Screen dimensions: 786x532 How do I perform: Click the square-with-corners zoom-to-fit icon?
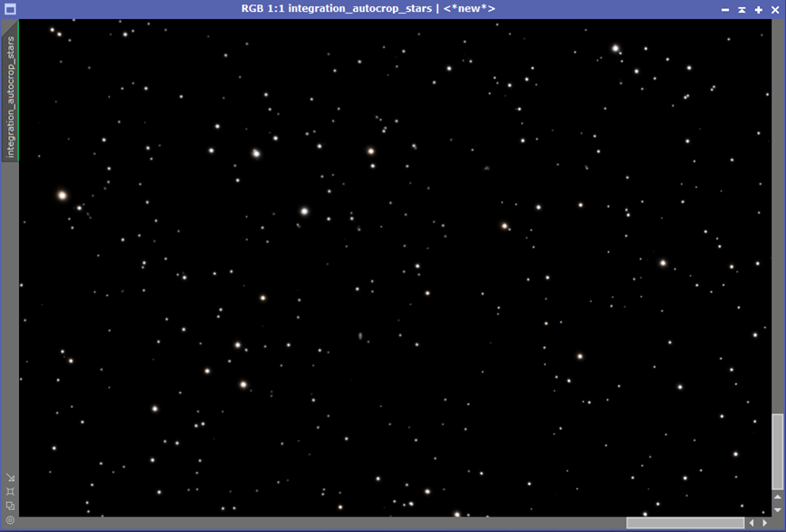[10, 491]
